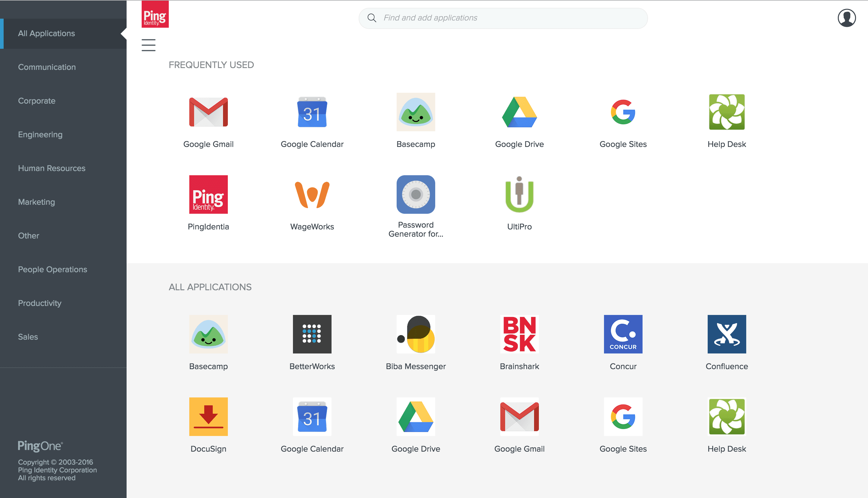The image size is (868, 498).
Task: Select the Productivity category
Action: [63, 303]
